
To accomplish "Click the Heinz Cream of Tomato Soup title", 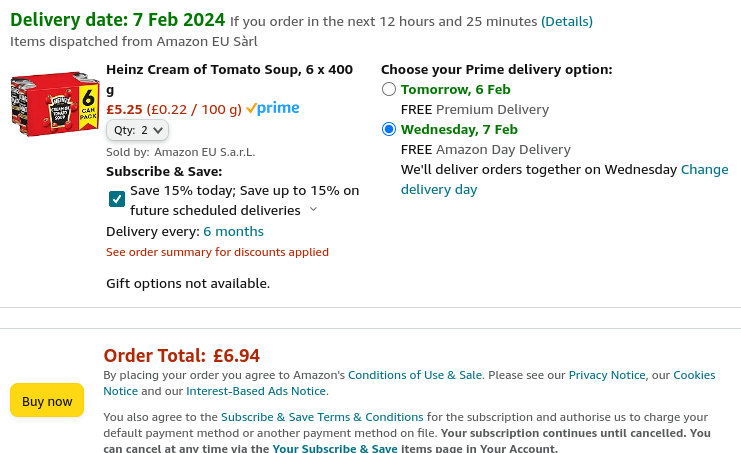I will [229, 70].
